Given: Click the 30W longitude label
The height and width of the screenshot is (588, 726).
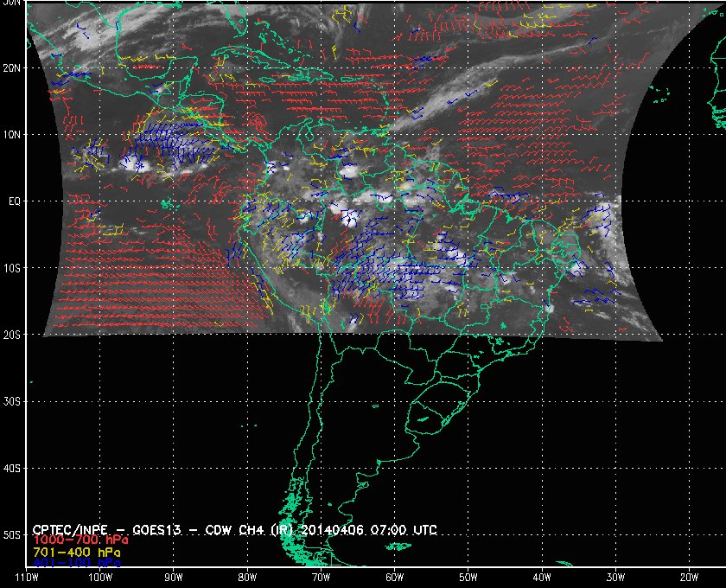Looking at the screenshot, I should 615,578.
